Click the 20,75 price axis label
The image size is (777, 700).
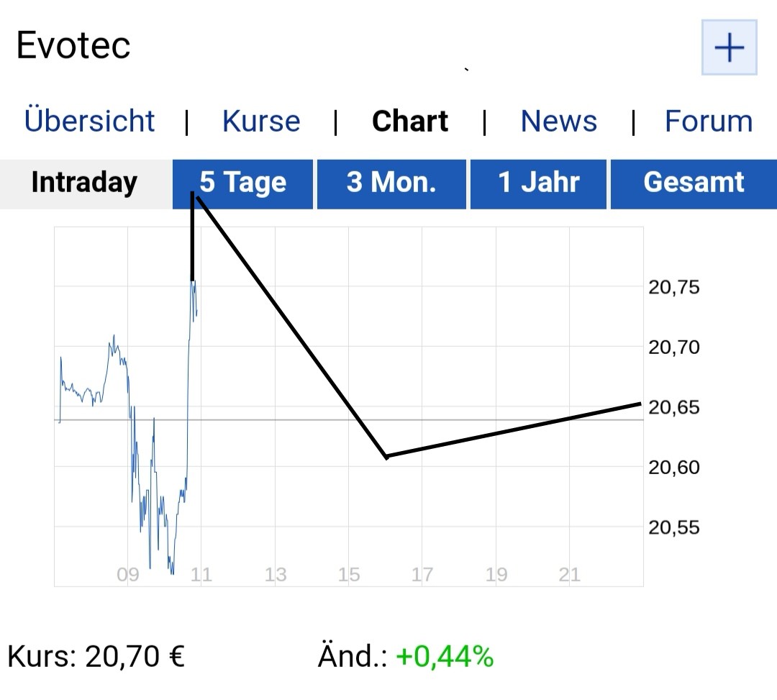click(674, 288)
